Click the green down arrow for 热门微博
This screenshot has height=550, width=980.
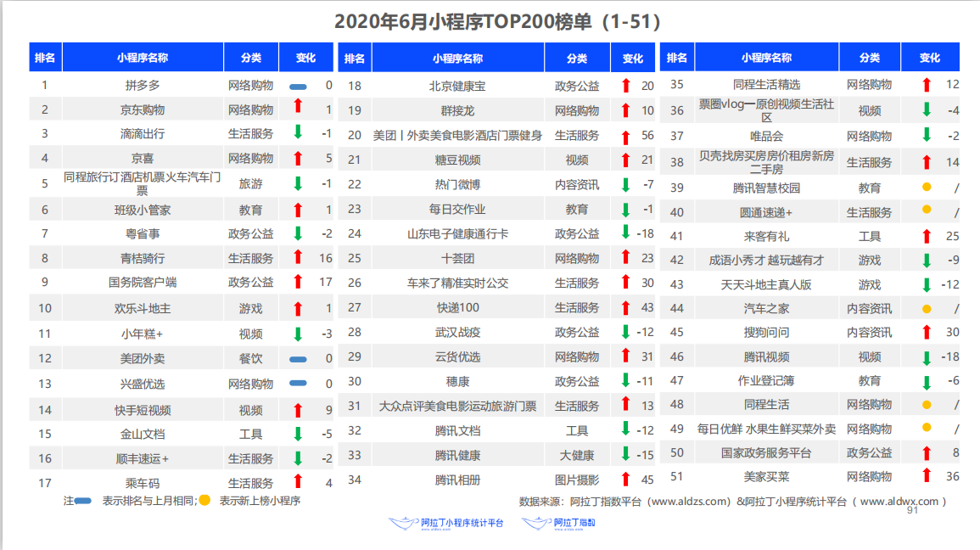[625, 184]
